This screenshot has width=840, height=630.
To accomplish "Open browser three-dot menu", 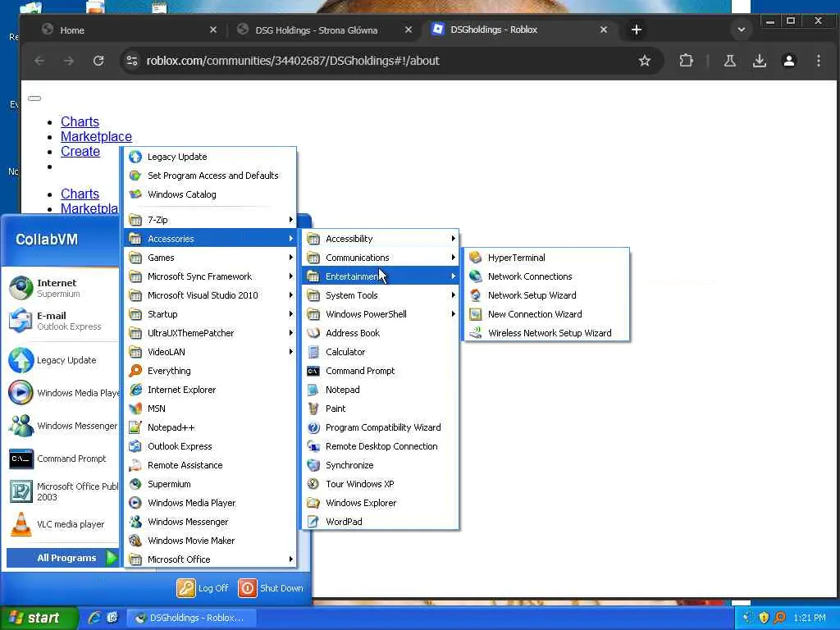I will [x=818, y=61].
